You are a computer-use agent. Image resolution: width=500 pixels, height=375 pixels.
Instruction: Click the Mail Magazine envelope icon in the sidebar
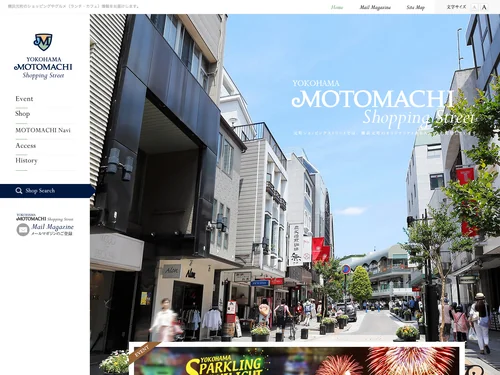(23, 230)
